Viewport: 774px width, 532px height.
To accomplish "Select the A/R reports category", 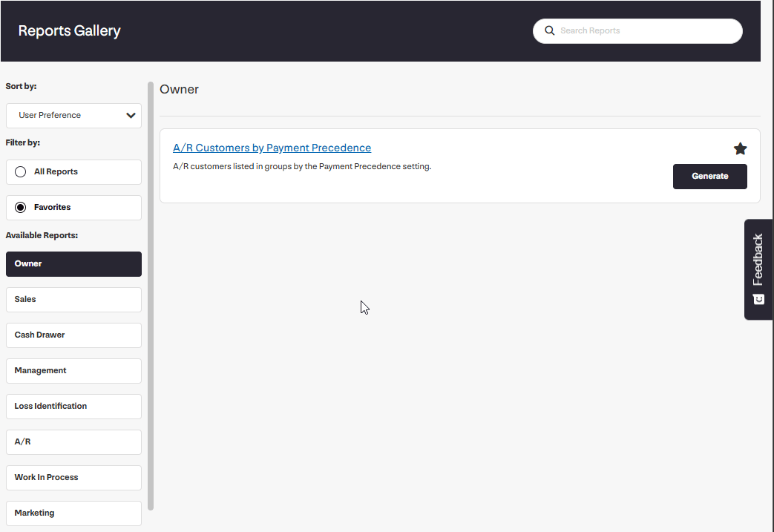I will pos(73,442).
